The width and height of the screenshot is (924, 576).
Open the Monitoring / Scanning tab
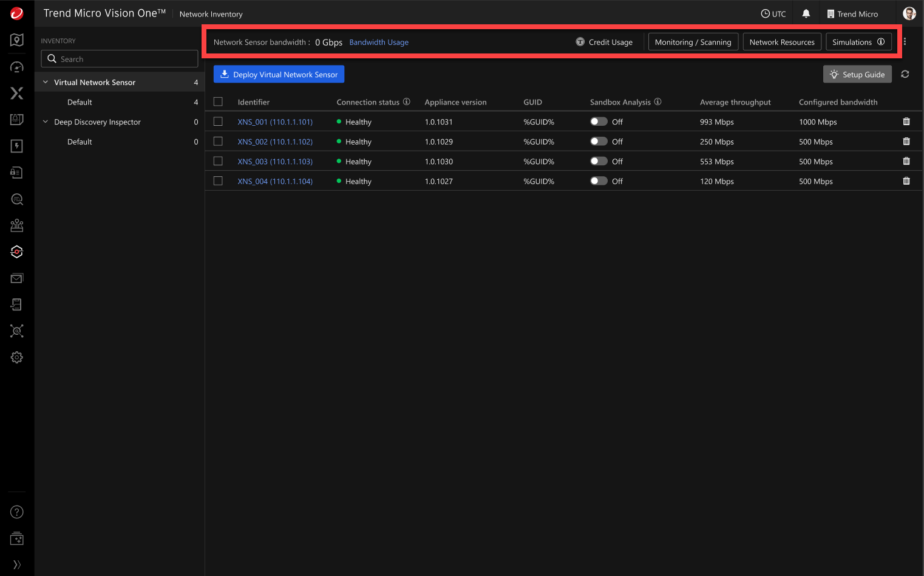point(693,42)
